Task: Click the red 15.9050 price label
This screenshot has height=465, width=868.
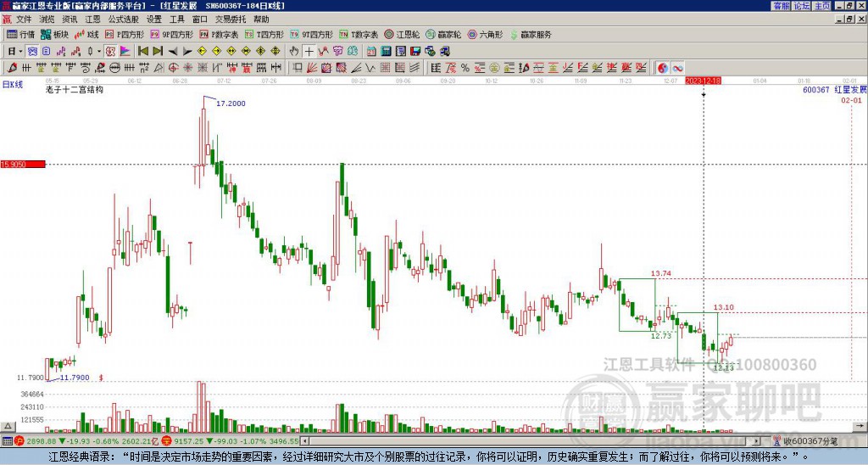Action: [23, 165]
